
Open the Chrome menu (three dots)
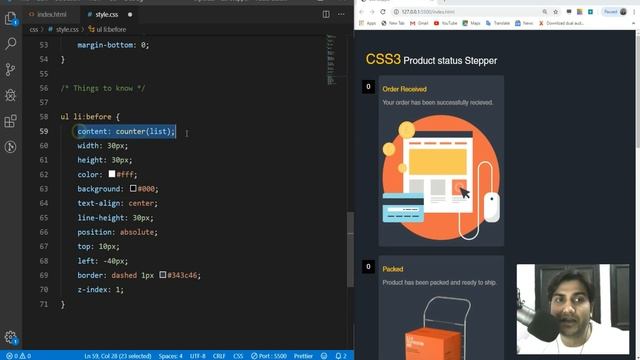coord(634,12)
